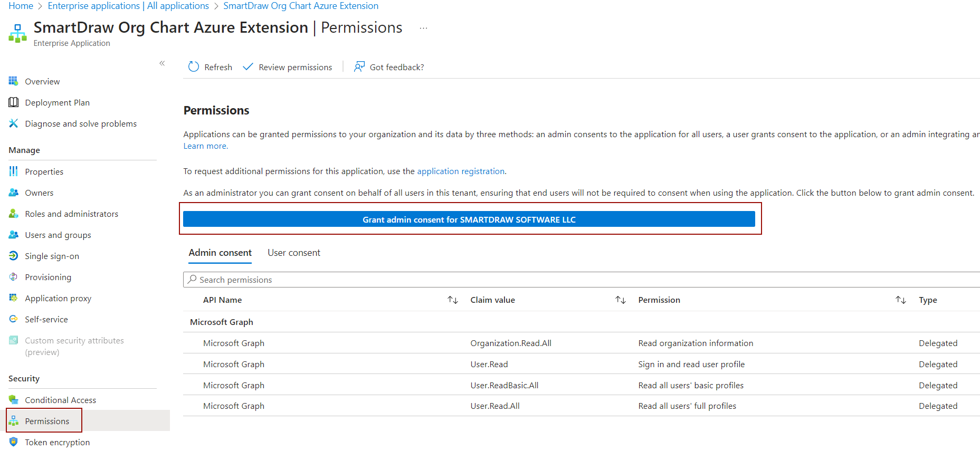The height and width of the screenshot is (460, 980).
Task: Grant admin consent for SMARTDRAW SOFTWARE LLC
Action: click(x=469, y=219)
